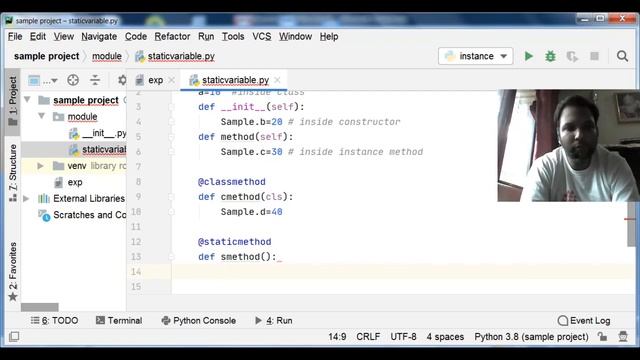Select Scratches and Consoles in project tree
640x360 pixels.
pyautogui.click(x=82, y=215)
